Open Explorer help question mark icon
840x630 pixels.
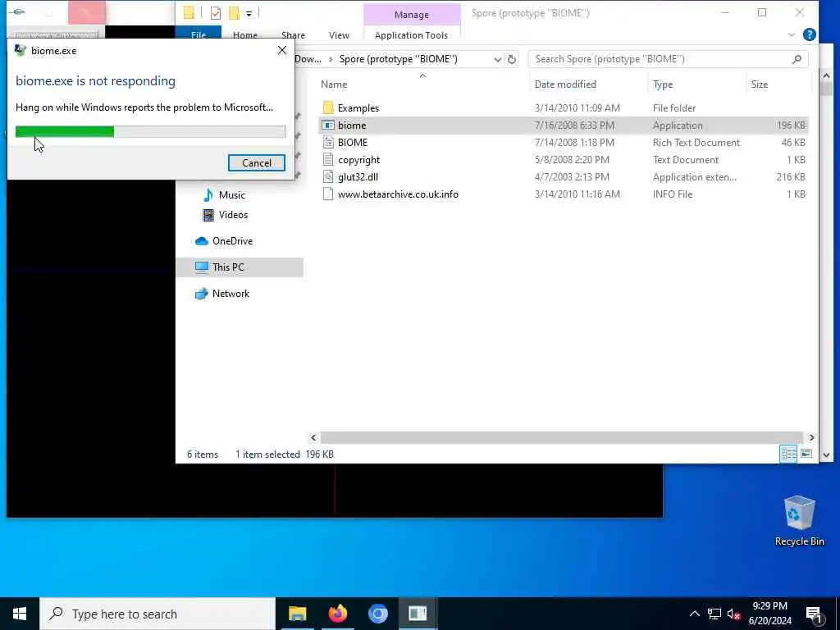810,34
